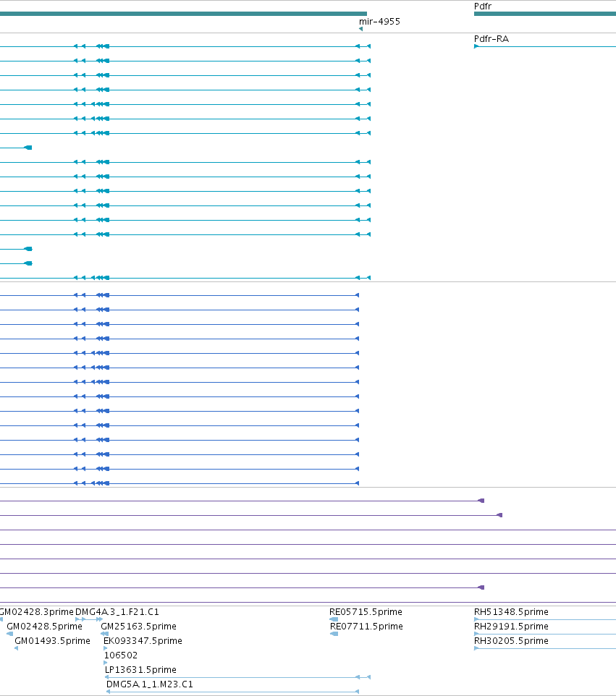Click the LP13631.5prime label
Image resolution: width=616 pixels, height=696 pixels.
point(140,670)
